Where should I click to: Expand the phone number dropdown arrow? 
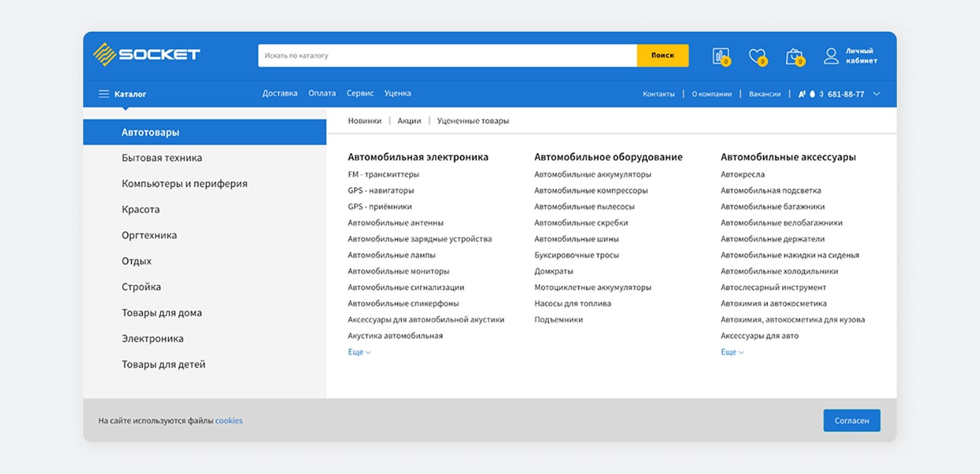pyautogui.click(x=876, y=94)
